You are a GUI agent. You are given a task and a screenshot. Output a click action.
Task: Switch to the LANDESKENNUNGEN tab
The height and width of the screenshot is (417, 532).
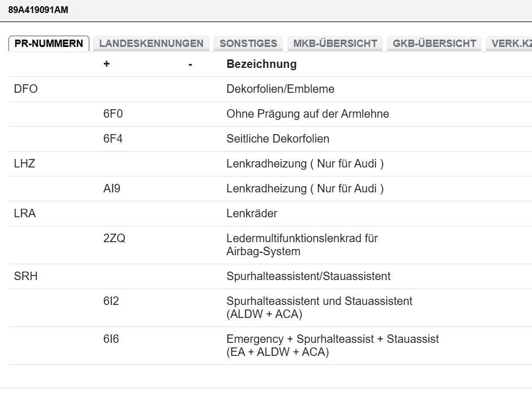coord(151,44)
